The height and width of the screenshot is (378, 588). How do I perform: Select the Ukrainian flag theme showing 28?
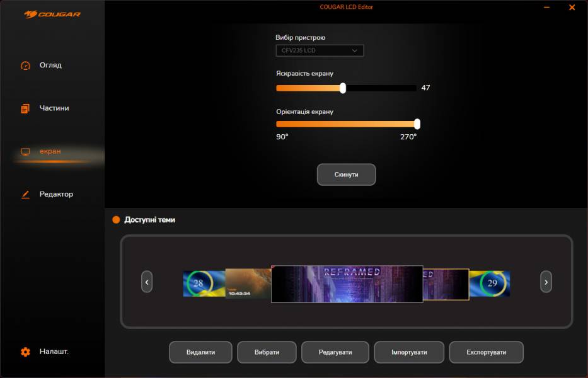[203, 283]
